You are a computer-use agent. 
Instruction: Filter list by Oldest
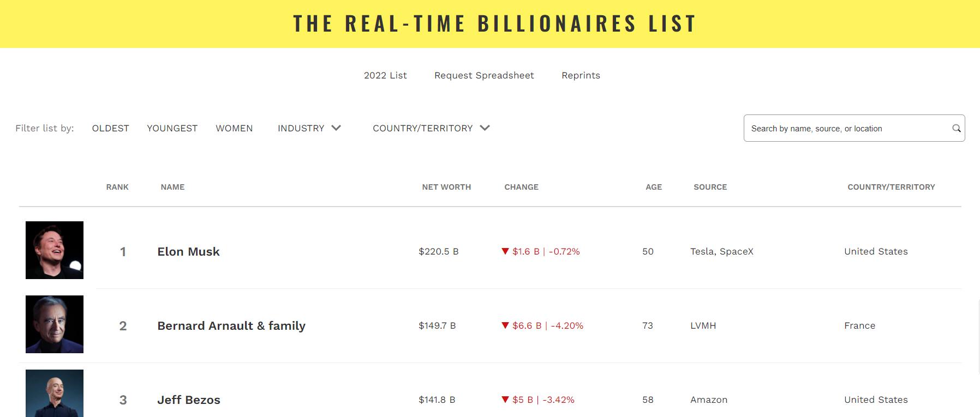[110, 128]
